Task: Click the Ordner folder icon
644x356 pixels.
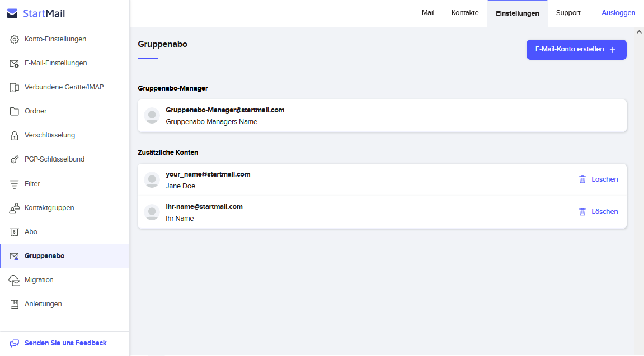Action: 15,111
